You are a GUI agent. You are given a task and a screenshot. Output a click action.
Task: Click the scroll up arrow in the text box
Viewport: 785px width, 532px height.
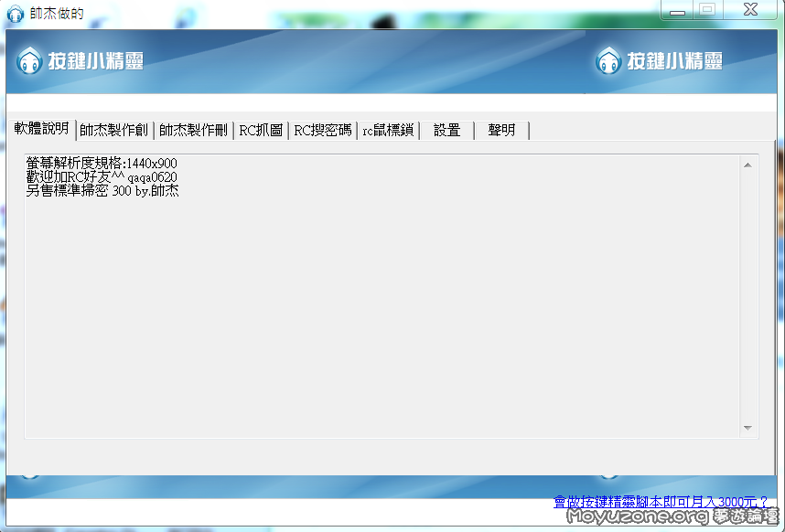click(747, 165)
